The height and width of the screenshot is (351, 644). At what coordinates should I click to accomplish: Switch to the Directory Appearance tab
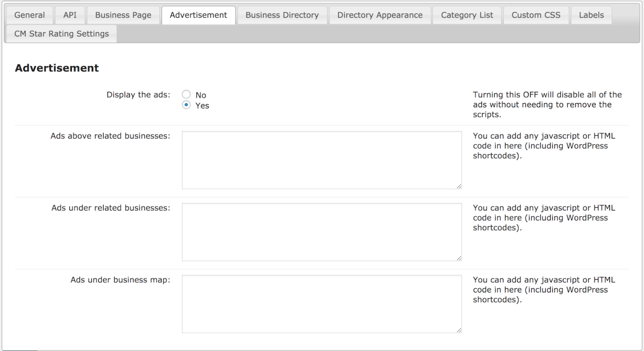[380, 15]
